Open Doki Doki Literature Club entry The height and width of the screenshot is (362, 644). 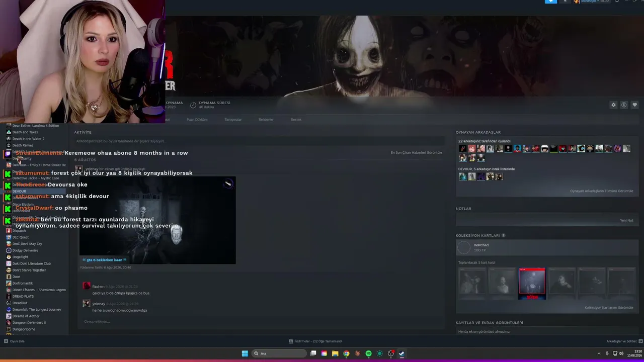point(32,263)
